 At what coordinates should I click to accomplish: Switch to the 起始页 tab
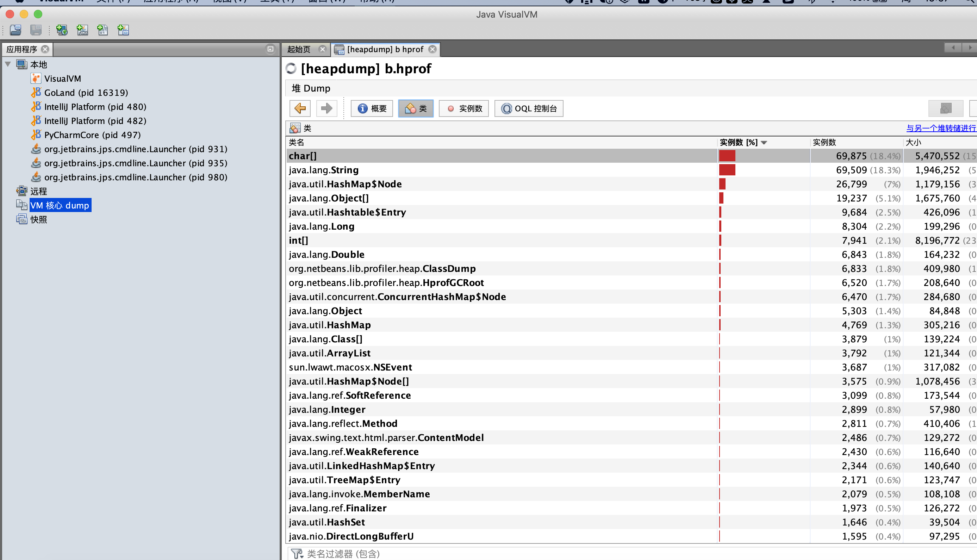[299, 49]
